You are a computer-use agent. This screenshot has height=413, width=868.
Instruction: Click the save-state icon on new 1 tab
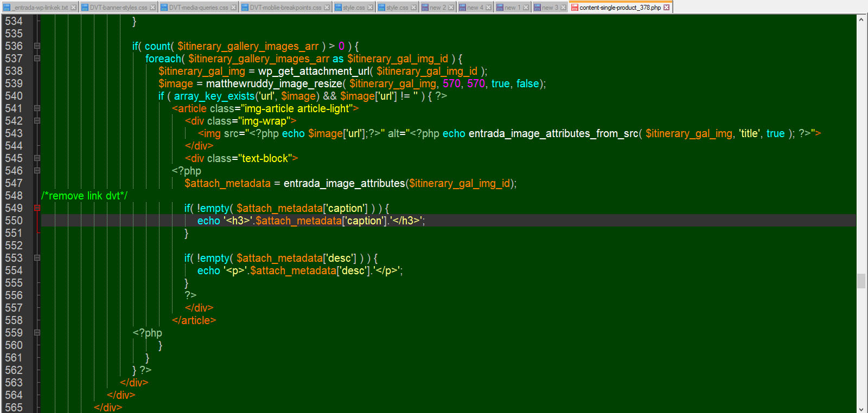click(500, 8)
